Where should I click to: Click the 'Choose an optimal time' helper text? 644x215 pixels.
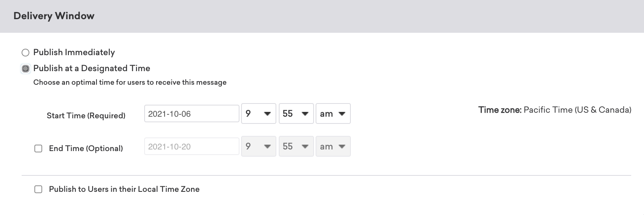click(x=130, y=82)
